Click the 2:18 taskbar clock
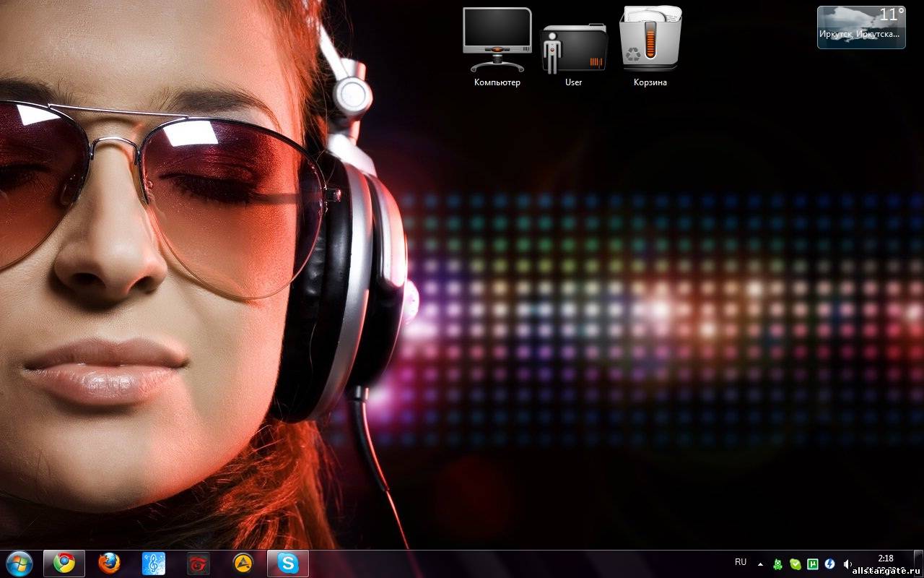 click(885, 558)
